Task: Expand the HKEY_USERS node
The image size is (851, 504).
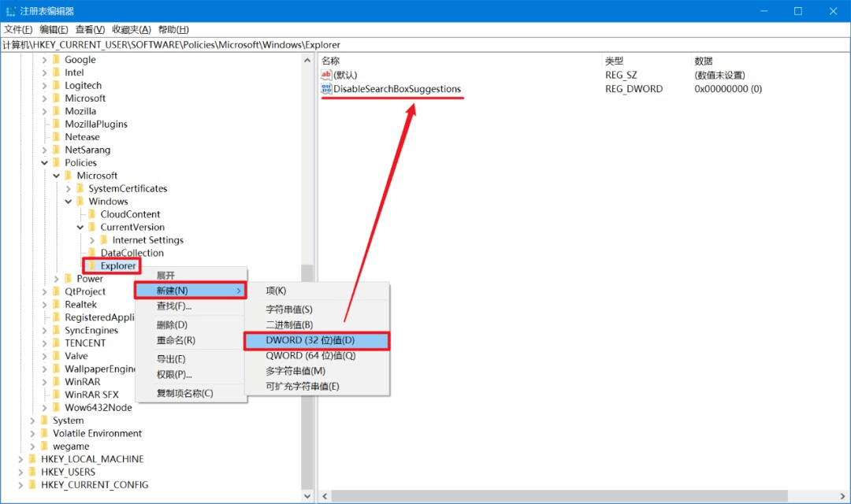Action: (x=19, y=471)
